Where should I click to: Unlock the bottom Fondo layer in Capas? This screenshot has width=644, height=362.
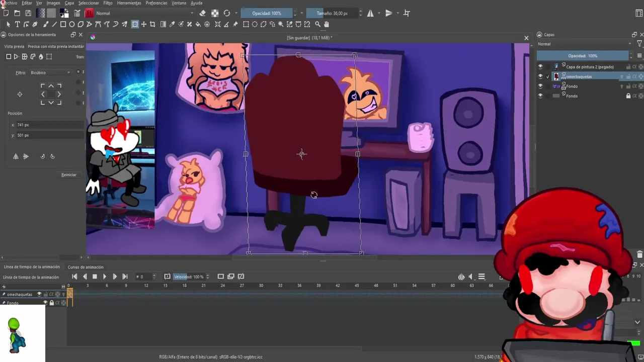[628, 96]
